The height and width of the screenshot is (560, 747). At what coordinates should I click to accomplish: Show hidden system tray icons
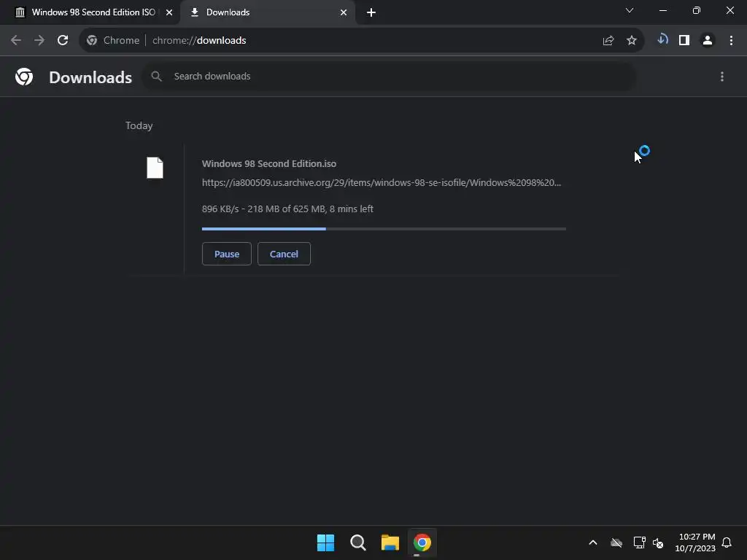click(x=593, y=542)
